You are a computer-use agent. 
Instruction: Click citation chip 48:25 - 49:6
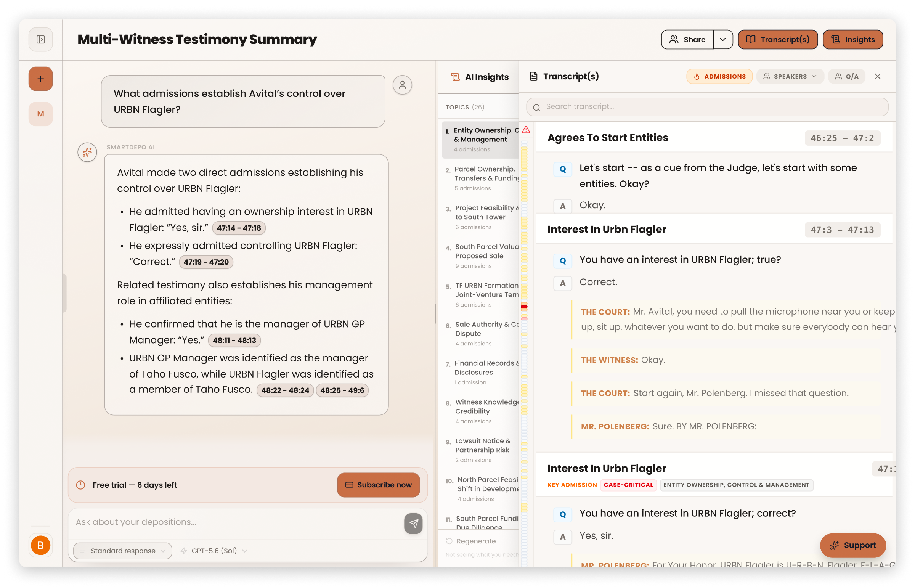pyautogui.click(x=342, y=390)
